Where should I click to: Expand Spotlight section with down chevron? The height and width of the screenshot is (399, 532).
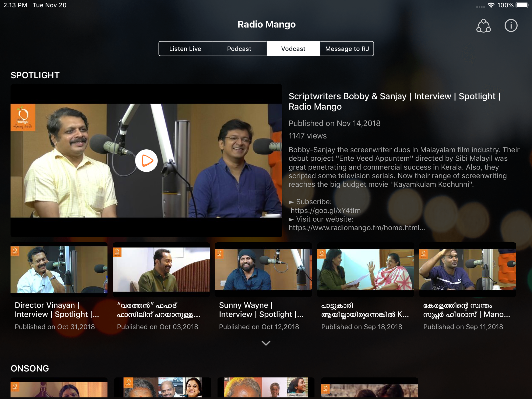(266, 343)
